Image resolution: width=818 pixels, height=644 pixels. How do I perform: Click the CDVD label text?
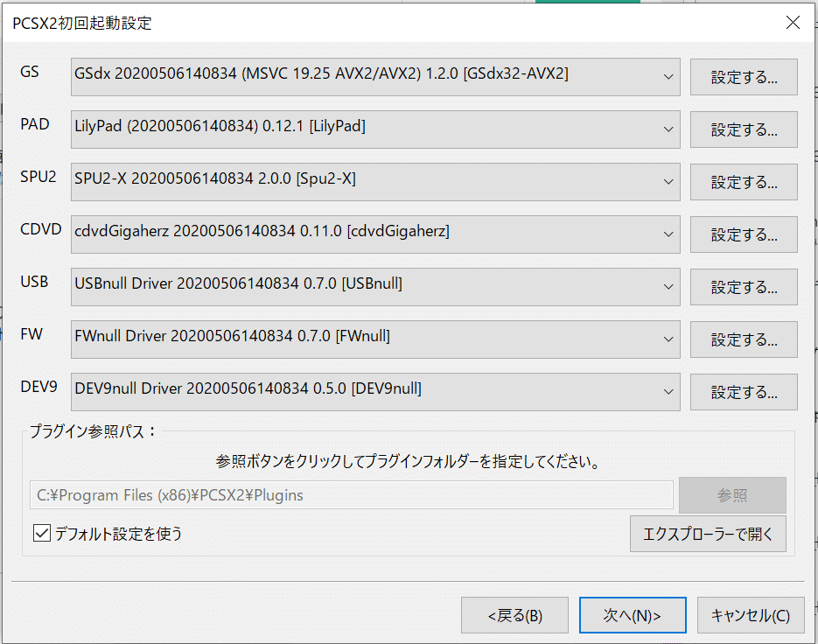tap(41, 229)
